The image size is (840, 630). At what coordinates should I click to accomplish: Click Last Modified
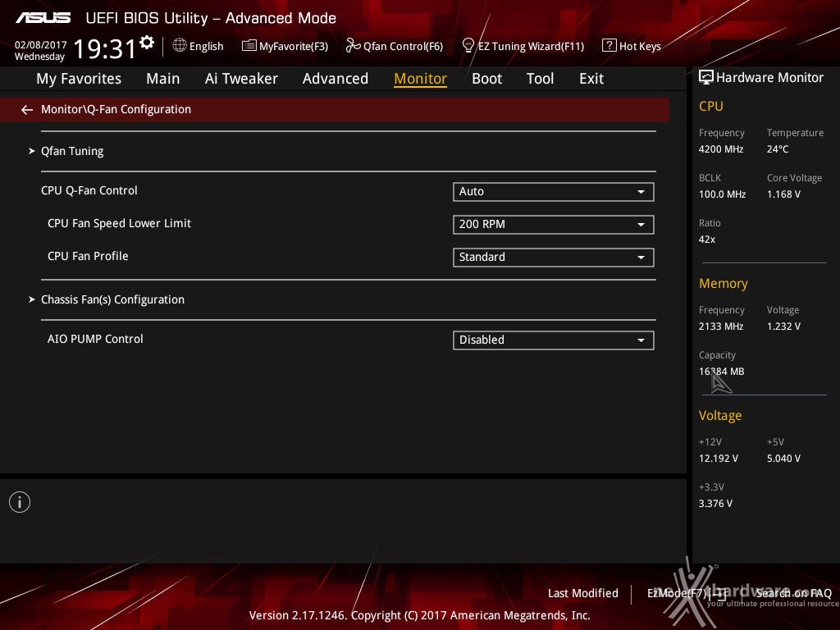(583, 593)
